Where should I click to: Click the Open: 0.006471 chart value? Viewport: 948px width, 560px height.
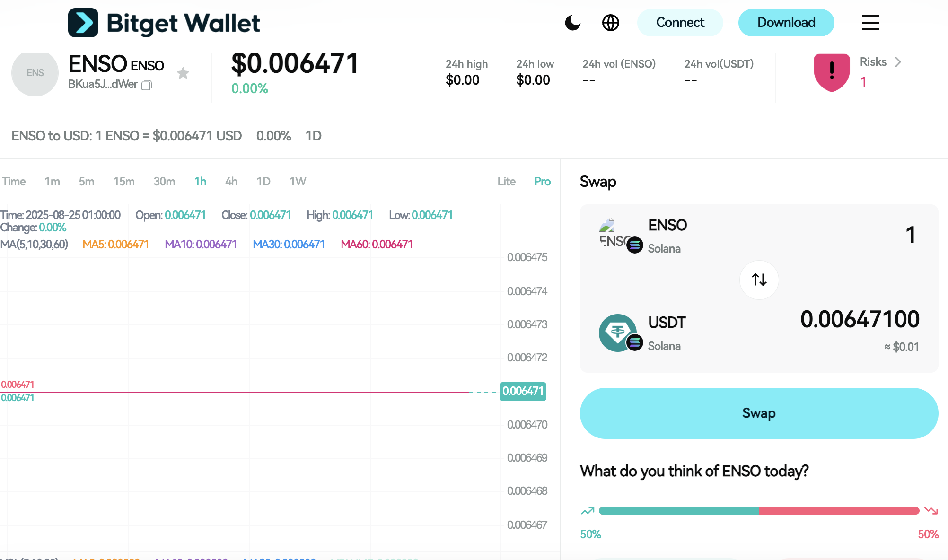point(170,215)
